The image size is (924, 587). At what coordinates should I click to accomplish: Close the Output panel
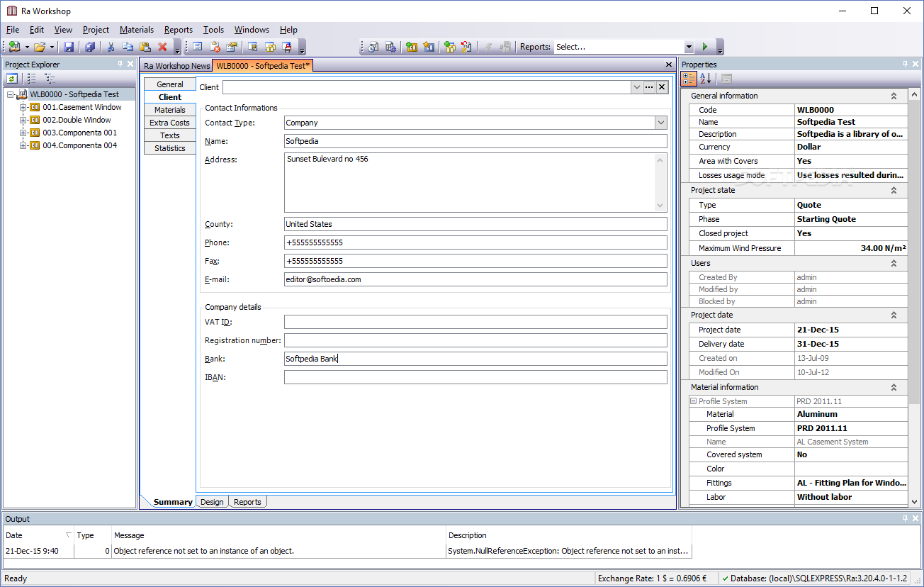tap(915, 518)
